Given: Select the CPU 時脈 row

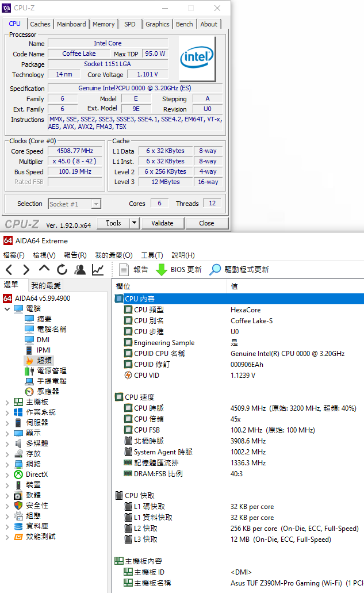Looking at the screenshot, I should [239, 408].
